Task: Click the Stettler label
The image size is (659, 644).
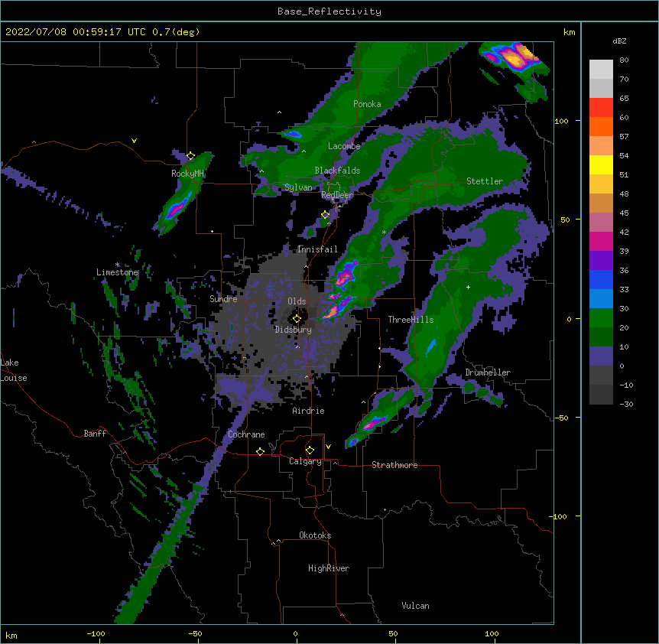Action: tap(485, 181)
